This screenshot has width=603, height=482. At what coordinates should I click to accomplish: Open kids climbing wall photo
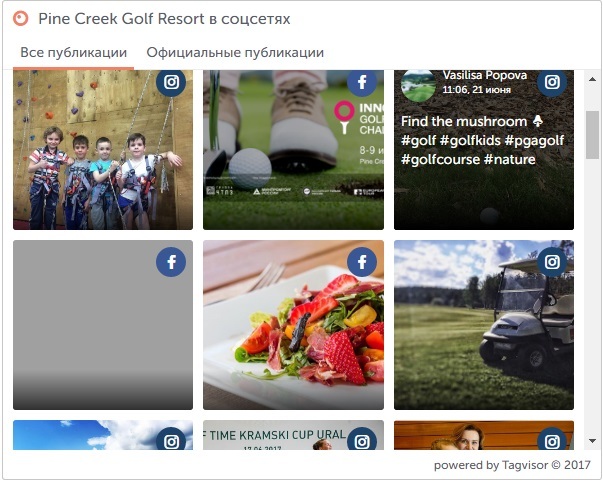pos(103,150)
